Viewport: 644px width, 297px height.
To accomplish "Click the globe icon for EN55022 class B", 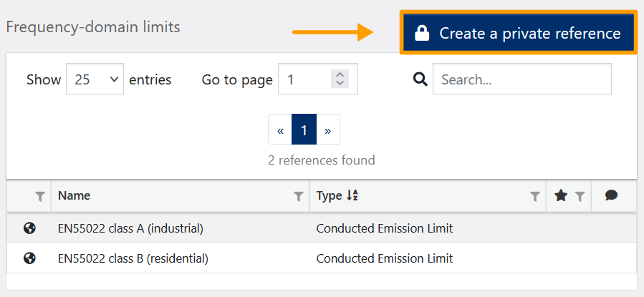I will [x=29, y=258].
